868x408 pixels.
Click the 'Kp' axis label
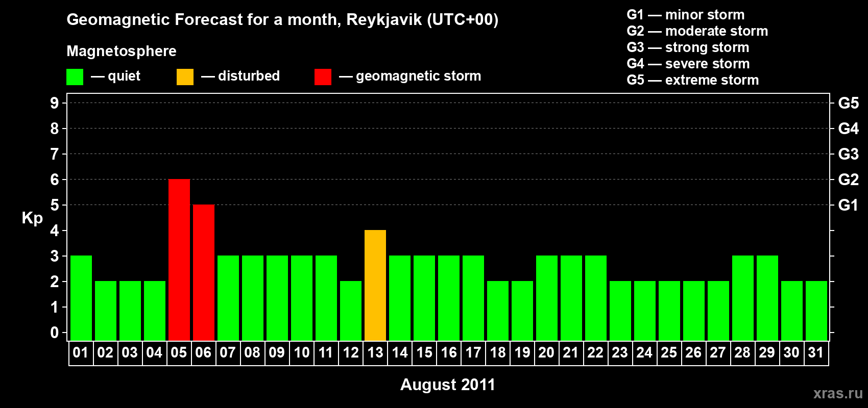[x=32, y=218]
